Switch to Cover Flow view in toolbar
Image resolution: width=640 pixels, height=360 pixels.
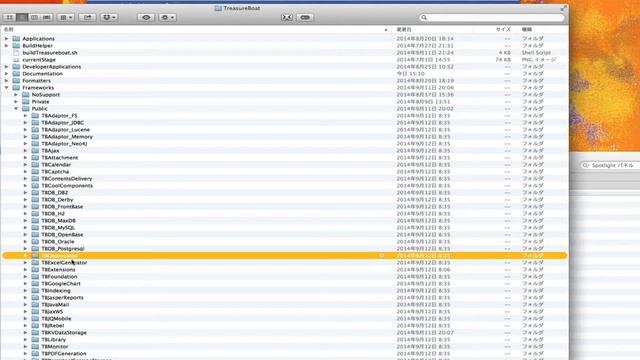(47, 18)
